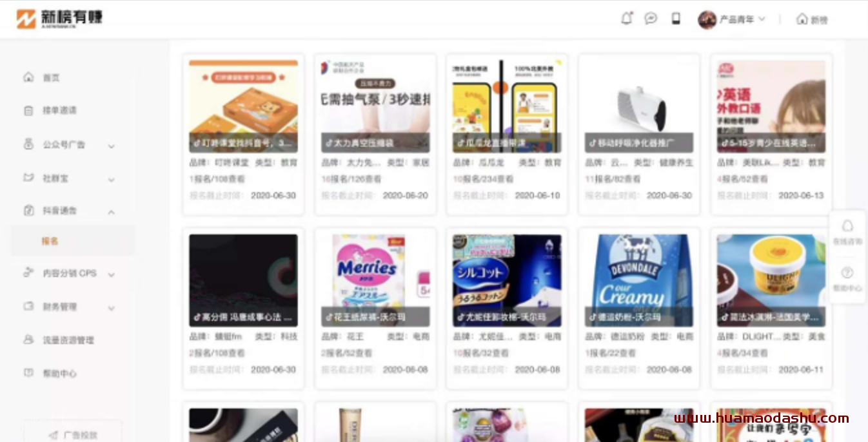The width and height of the screenshot is (868, 442).
Task: Click deadline 2020-06-13 on English course card
Action: [x=801, y=195]
